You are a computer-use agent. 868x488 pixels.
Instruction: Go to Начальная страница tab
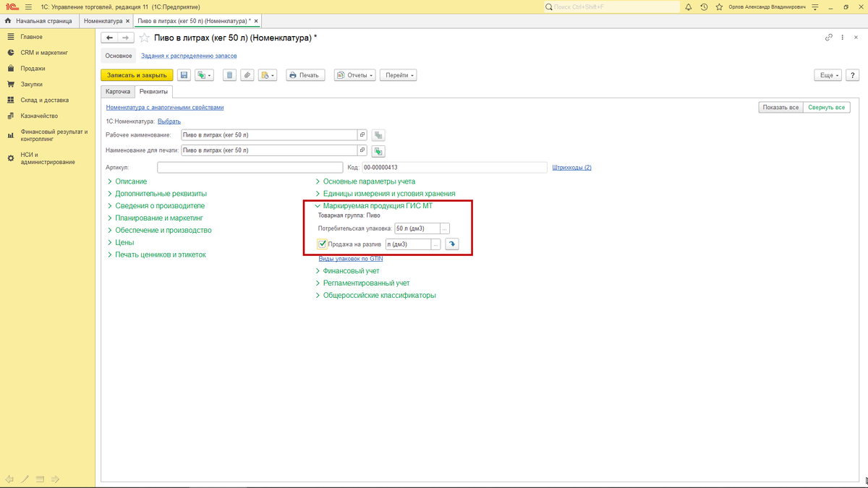click(39, 21)
